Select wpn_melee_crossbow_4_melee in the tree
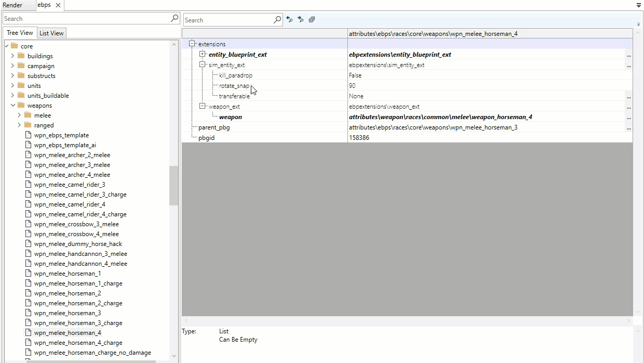Screen dimensions: 644x363 (76, 234)
